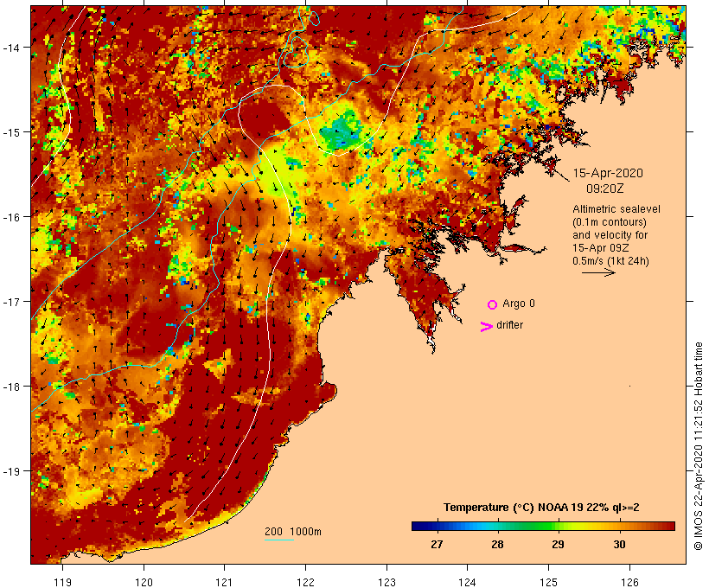Click the '30' colorbar tick label
Viewport: 709px width, 588px height.
click(x=619, y=545)
